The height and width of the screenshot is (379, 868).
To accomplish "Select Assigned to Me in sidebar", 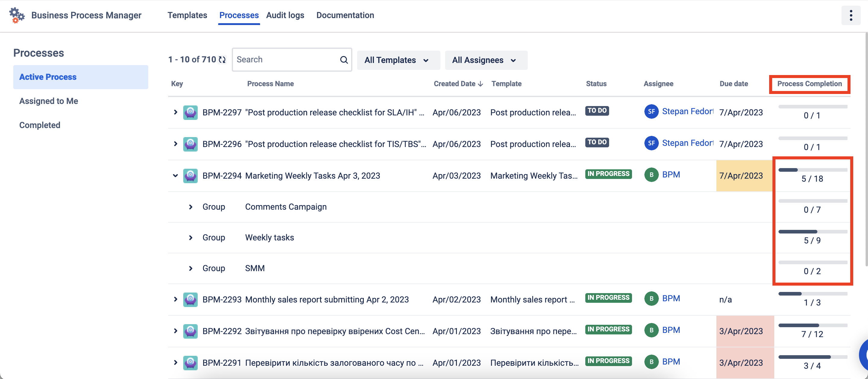I will (49, 101).
